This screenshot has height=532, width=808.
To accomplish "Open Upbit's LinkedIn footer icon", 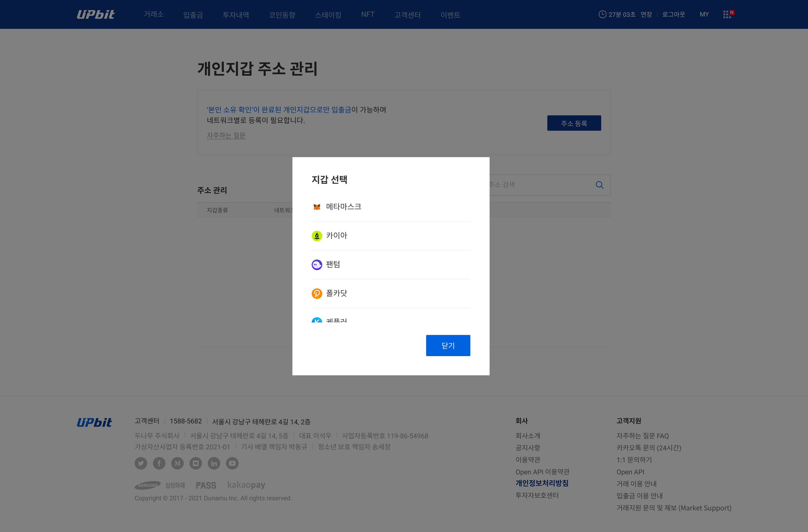I will click(x=214, y=463).
